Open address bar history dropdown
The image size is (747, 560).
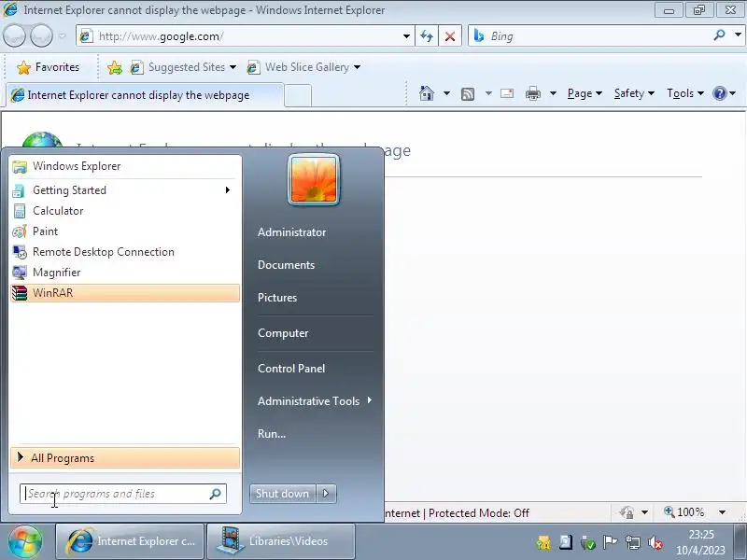[x=406, y=36]
